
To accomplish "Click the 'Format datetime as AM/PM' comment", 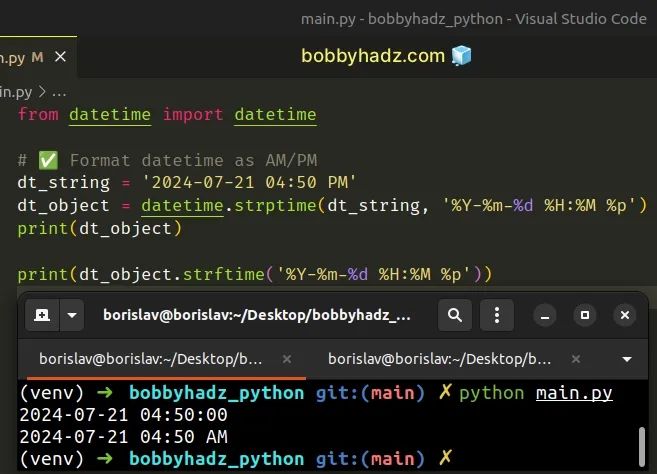I will (x=194, y=161).
